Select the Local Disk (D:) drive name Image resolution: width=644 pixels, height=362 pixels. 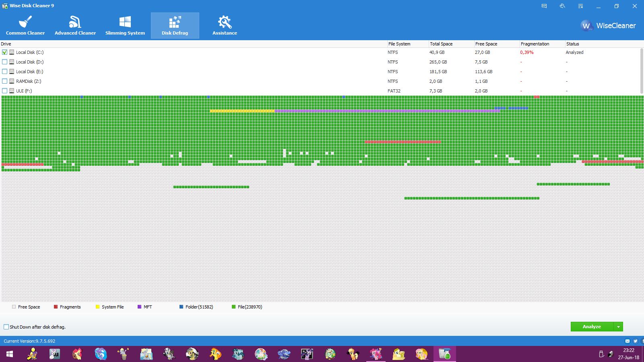[30, 62]
